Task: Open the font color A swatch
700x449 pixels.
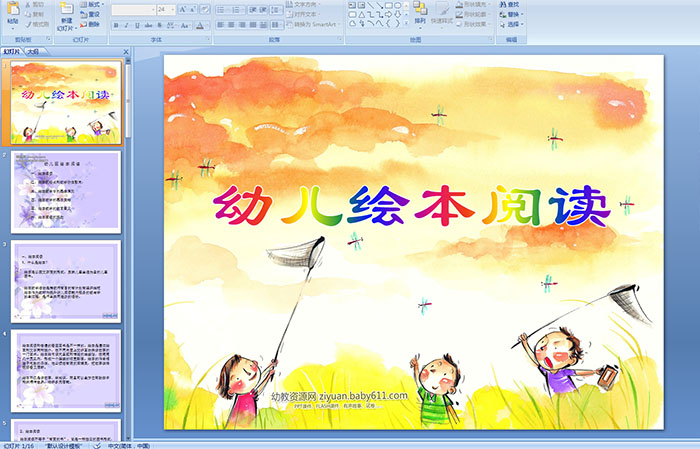Action: point(200,25)
